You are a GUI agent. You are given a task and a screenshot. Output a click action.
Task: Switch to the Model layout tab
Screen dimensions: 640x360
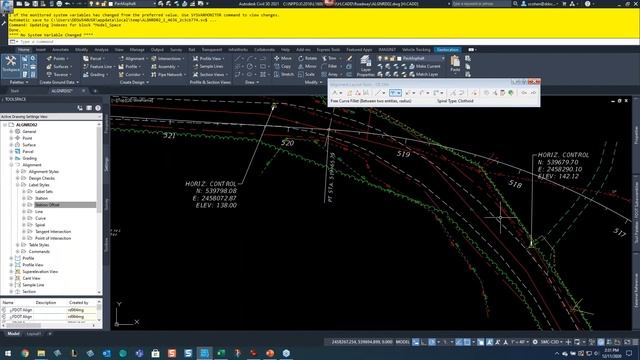[13, 334]
